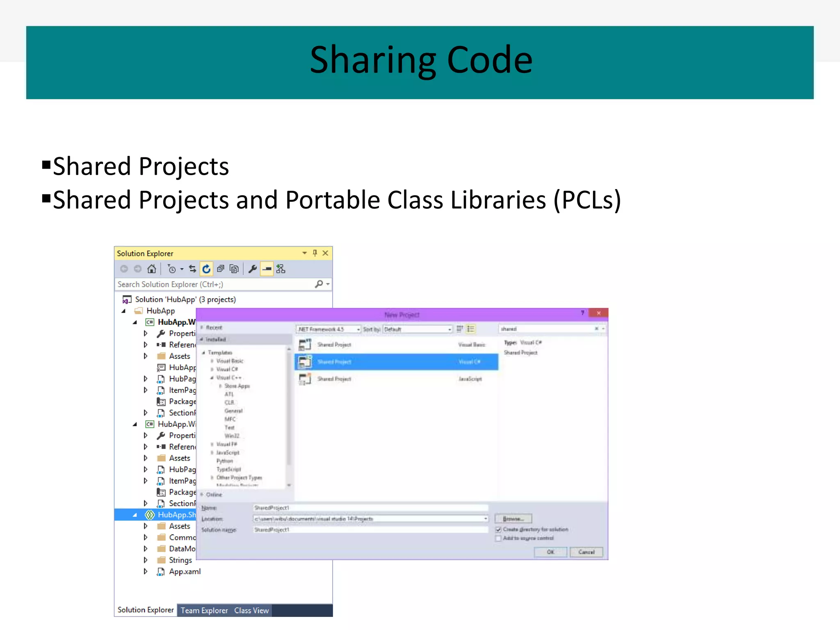Select the JavaScript Shared Project template icon
The width and height of the screenshot is (840, 630).
click(305, 379)
